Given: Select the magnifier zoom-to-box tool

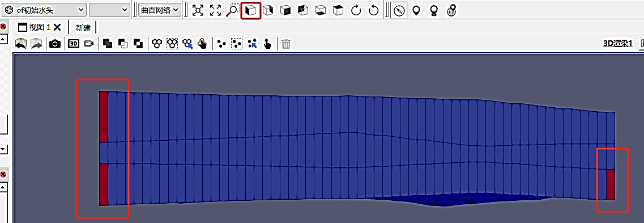Looking at the screenshot, I should coord(233,10).
